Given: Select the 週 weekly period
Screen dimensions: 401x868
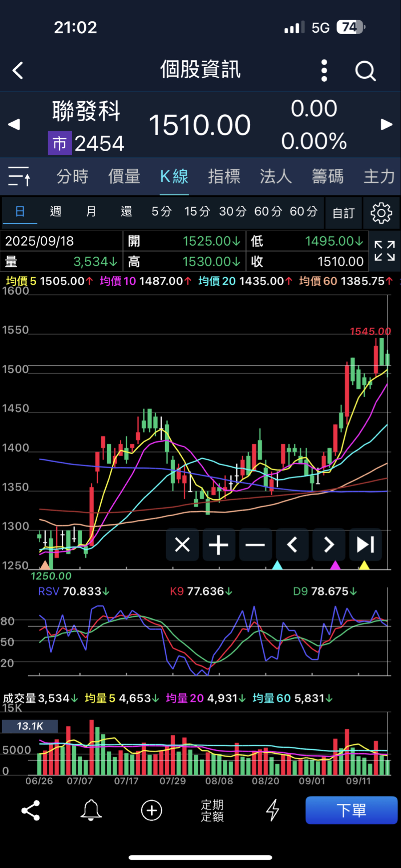Looking at the screenshot, I should [x=56, y=211].
